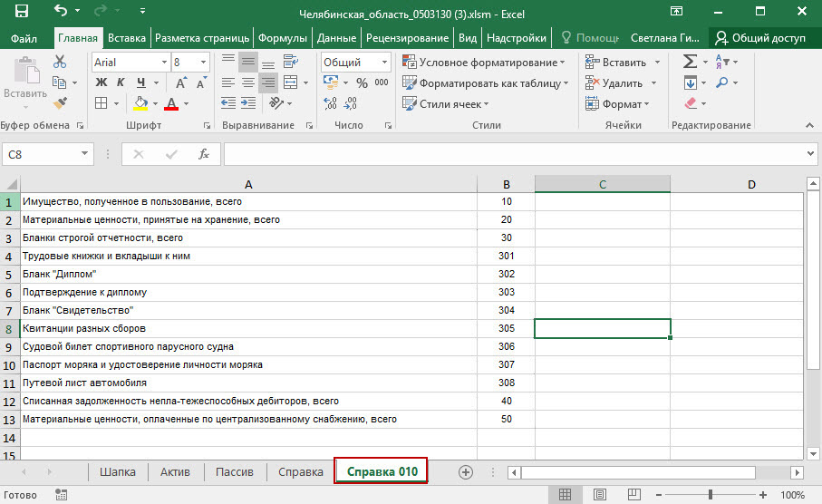Image resolution: width=822 pixels, height=504 pixels.
Task: Open the Arial font name dropdown
Action: tap(165, 63)
